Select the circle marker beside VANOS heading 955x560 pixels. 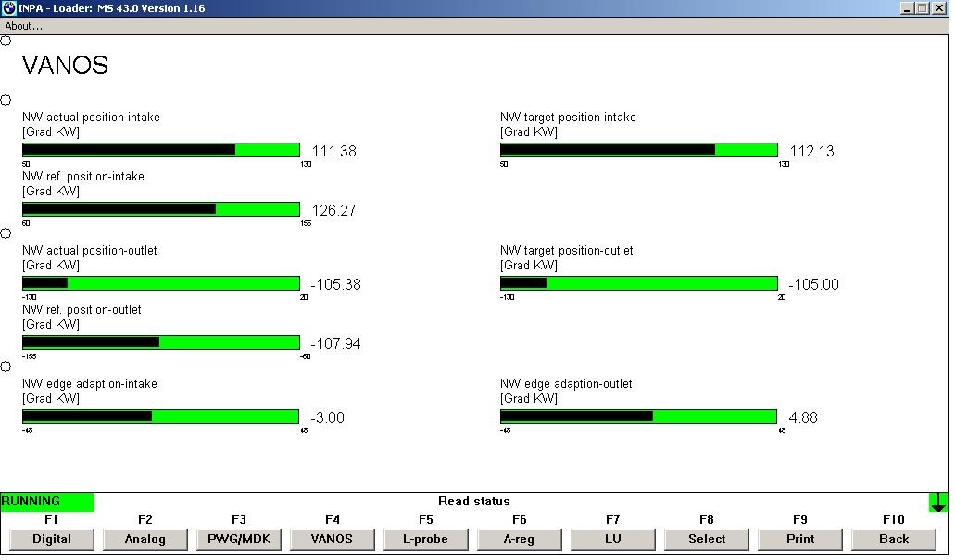[x=6, y=41]
